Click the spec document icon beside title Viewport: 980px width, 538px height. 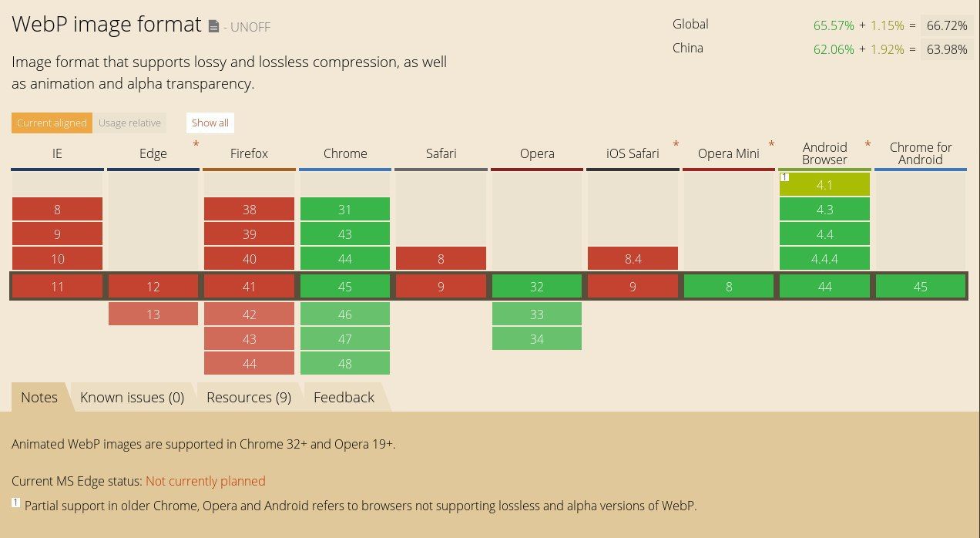pyautogui.click(x=214, y=27)
